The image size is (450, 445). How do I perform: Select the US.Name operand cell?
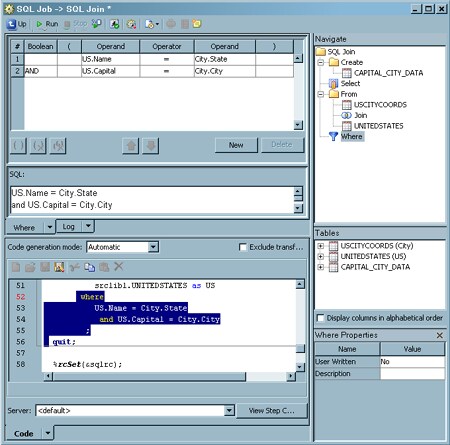[x=111, y=59]
